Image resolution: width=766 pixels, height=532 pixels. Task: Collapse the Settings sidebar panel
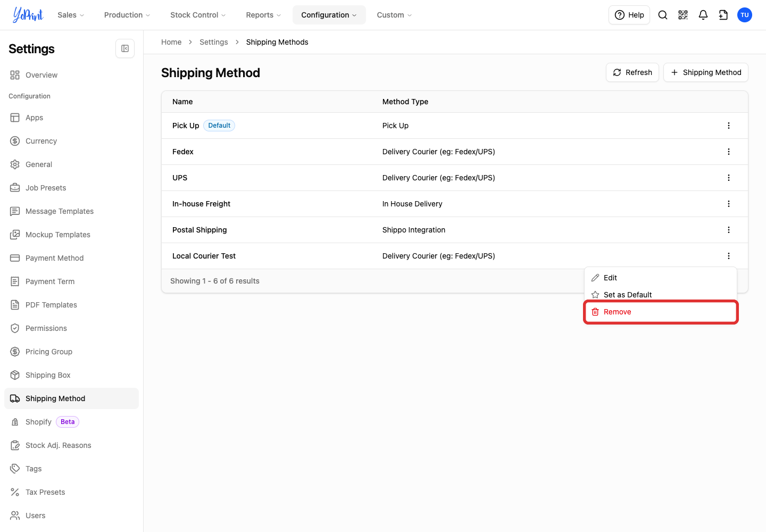pyautogui.click(x=125, y=48)
